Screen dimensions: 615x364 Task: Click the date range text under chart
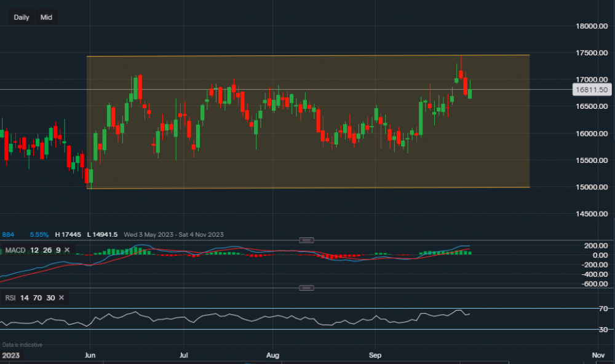click(x=173, y=234)
